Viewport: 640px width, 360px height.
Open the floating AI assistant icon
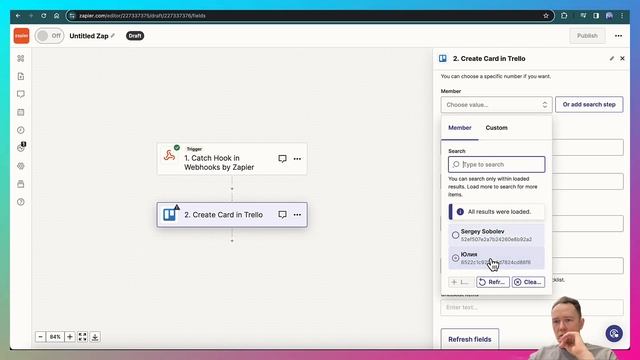click(614, 333)
